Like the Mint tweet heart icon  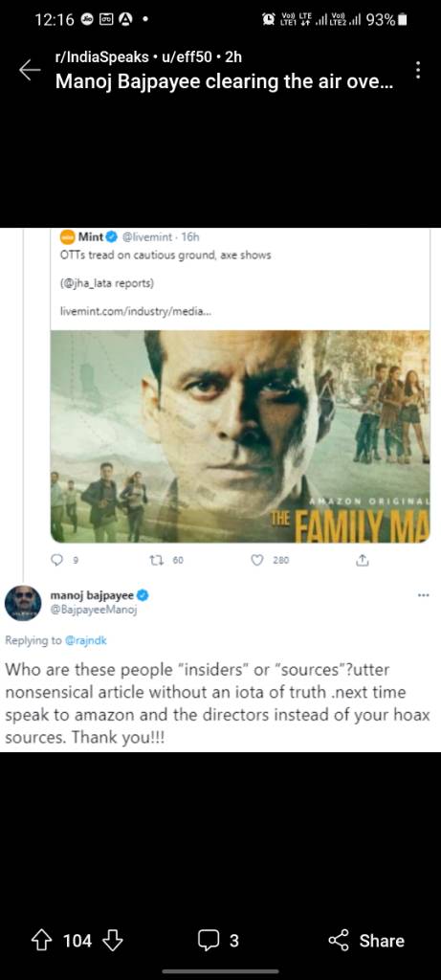(x=256, y=561)
